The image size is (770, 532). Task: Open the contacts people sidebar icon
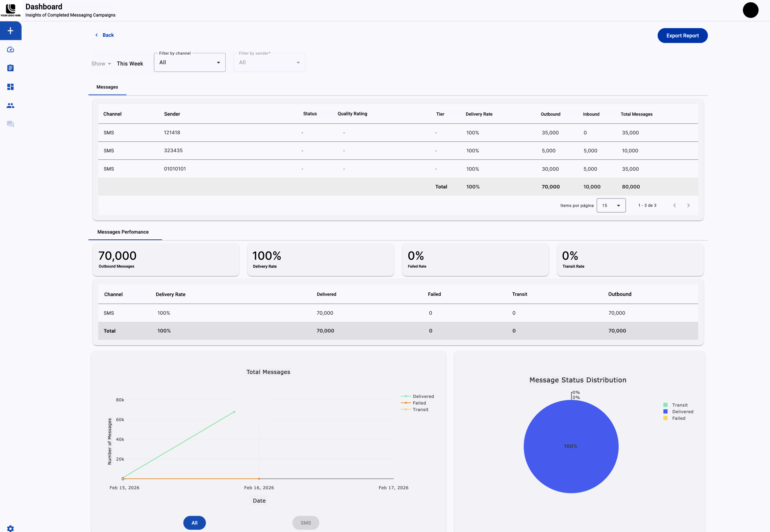point(10,106)
